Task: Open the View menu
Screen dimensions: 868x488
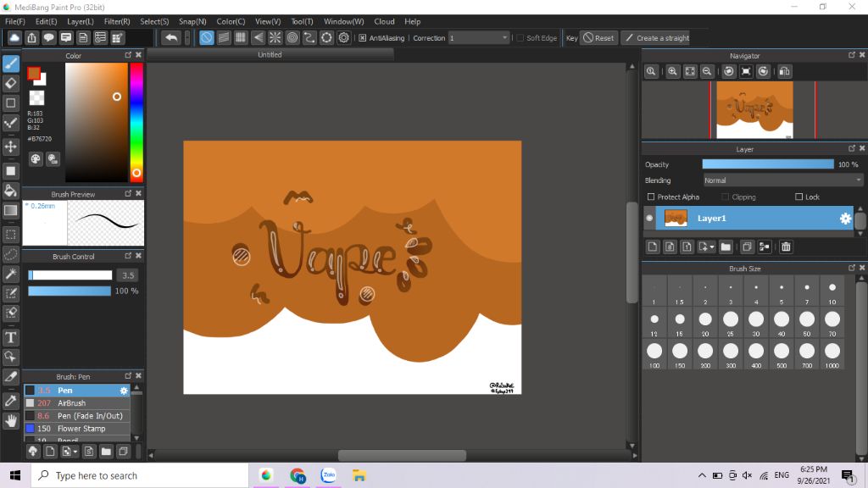Action: tap(268, 21)
